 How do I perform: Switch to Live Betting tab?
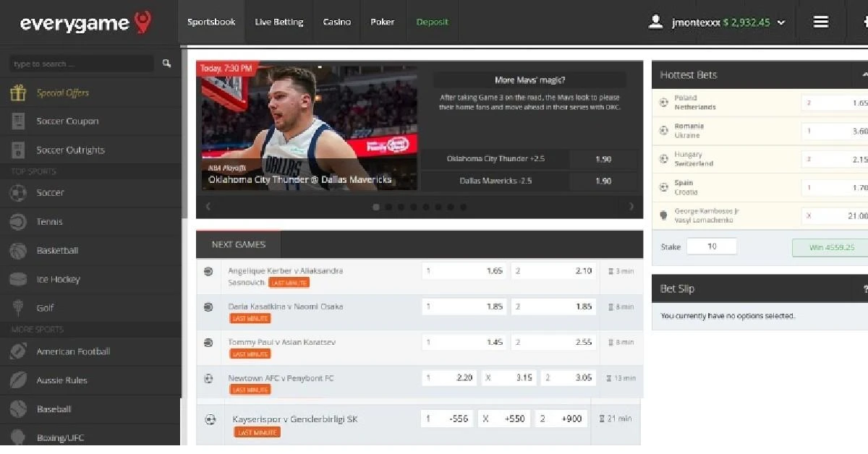coord(278,22)
